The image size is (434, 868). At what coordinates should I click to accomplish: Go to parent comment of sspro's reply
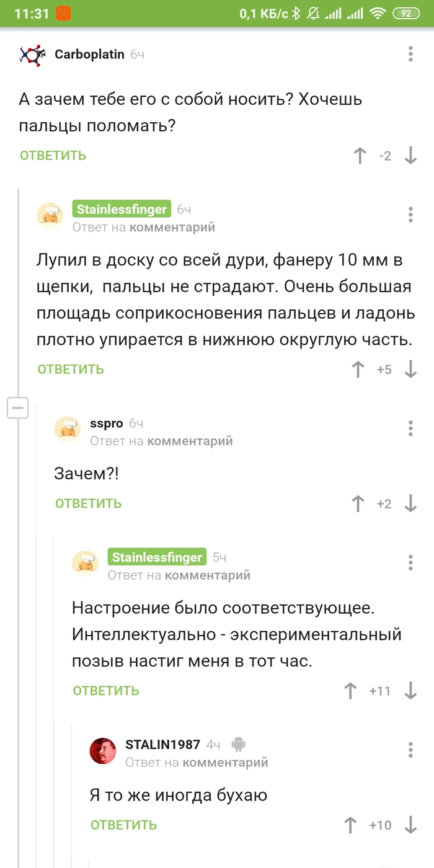pos(190,441)
